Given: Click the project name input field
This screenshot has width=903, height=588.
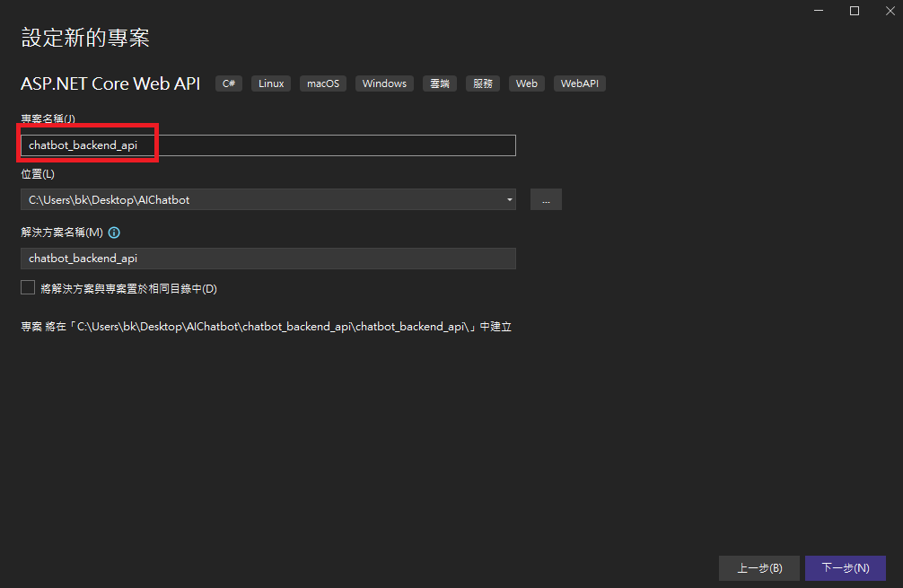Looking at the screenshot, I should pyautogui.click(x=267, y=145).
